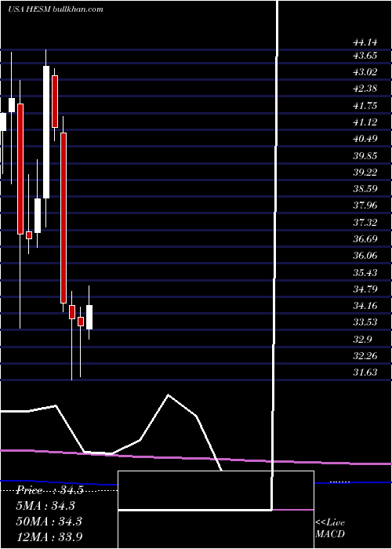Click the 40.49 price level label
This screenshot has width=392, height=549.
coord(365,138)
